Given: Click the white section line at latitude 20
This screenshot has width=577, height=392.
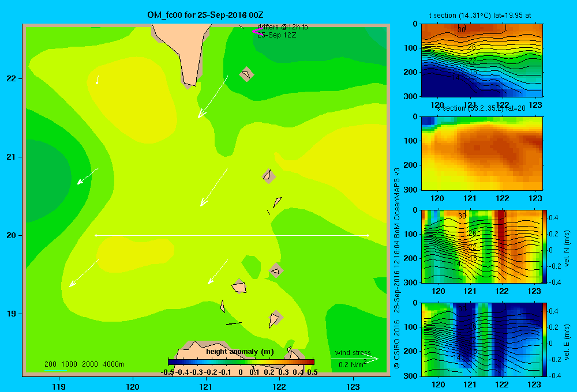Looking at the screenshot, I should [x=232, y=235].
